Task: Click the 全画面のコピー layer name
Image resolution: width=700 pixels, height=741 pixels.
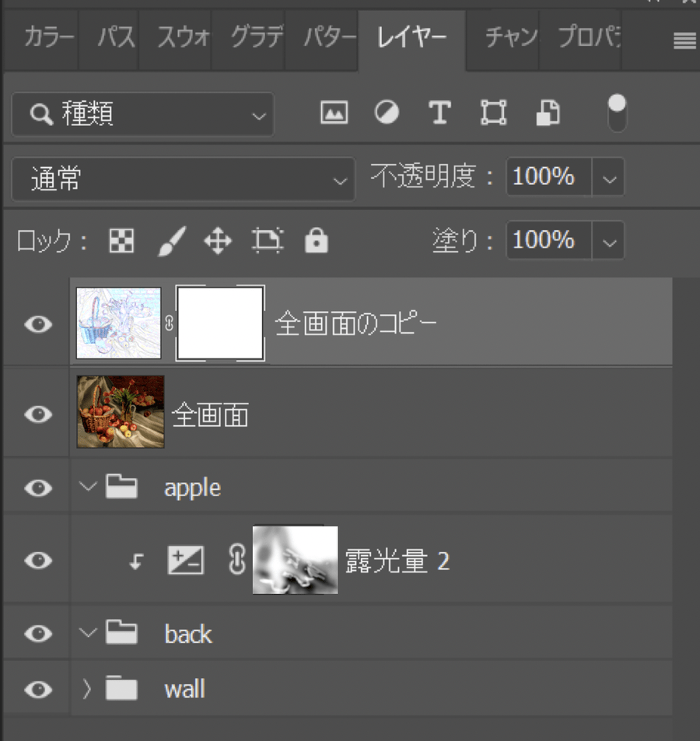Action: [x=356, y=323]
